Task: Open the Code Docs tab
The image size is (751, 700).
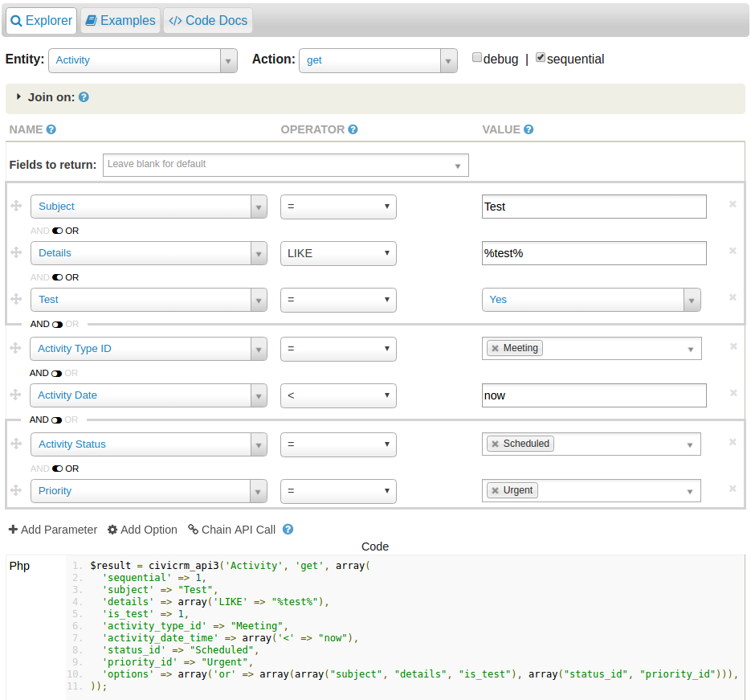Action: click(207, 20)
